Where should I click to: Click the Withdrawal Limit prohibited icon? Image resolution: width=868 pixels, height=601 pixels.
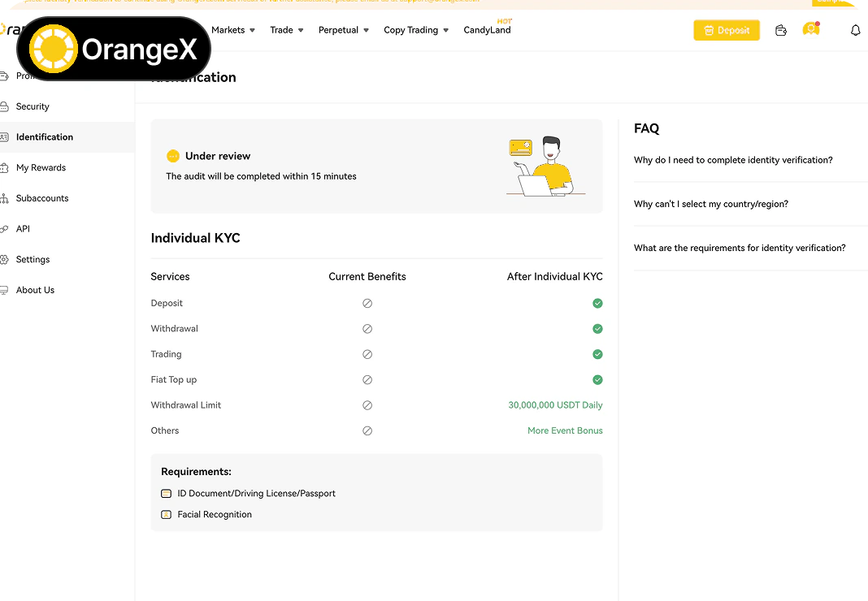(367, 405)
